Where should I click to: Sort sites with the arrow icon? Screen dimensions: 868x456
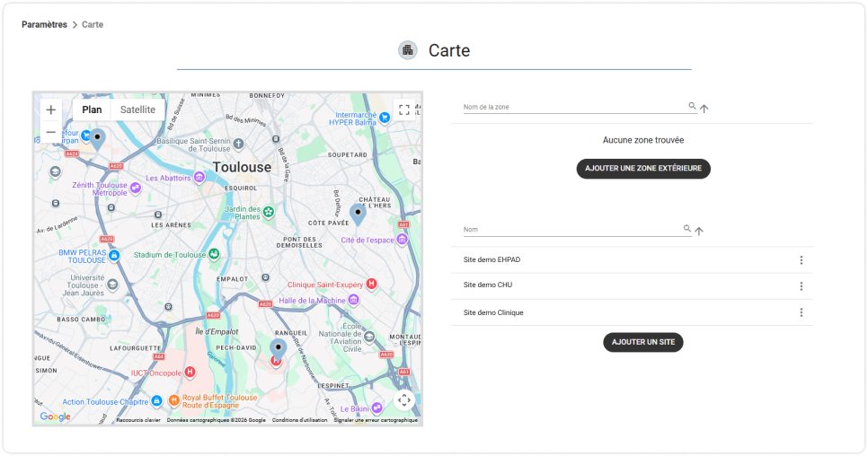tap(699, 231)
